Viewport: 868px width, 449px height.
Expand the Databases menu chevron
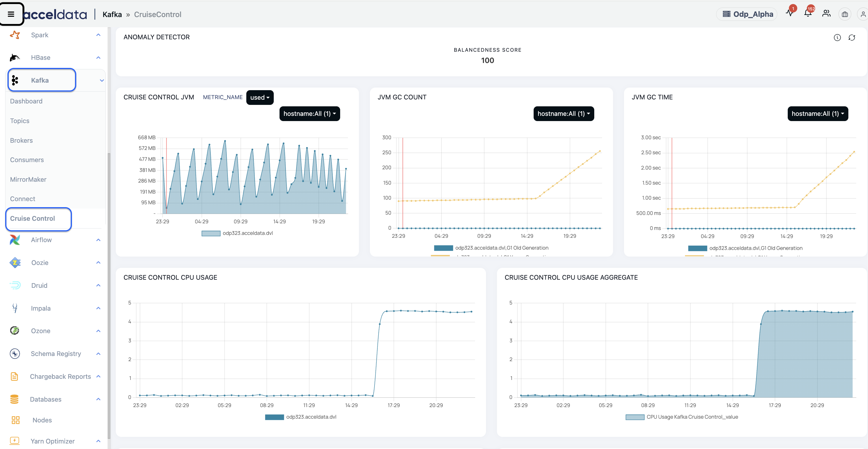(x=98, y=399)
